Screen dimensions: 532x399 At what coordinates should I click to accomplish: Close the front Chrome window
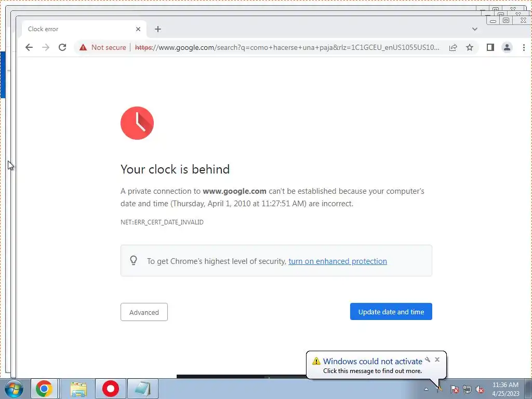[x=523, y=20]
